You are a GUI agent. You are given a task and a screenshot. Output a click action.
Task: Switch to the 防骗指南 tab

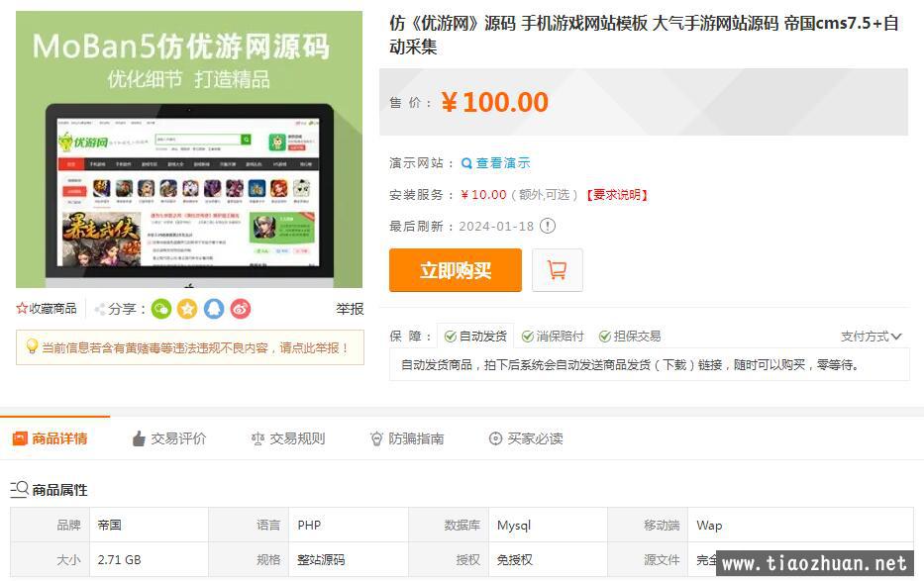click(407, 438)
